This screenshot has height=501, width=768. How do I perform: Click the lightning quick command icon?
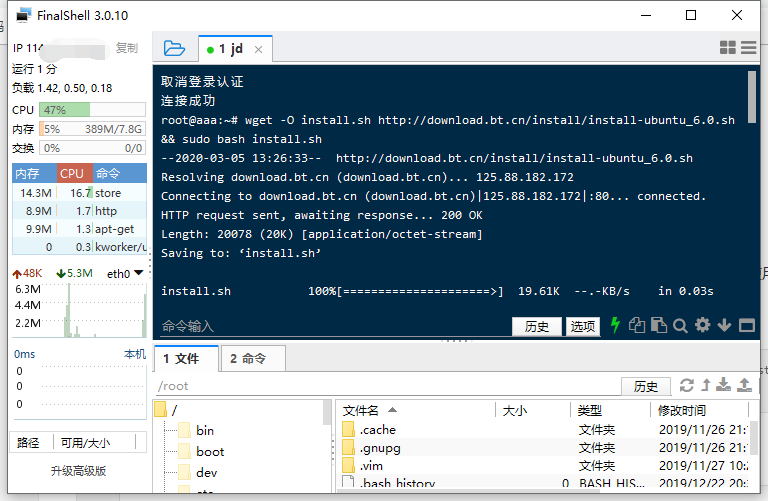[x=615, y=325]
